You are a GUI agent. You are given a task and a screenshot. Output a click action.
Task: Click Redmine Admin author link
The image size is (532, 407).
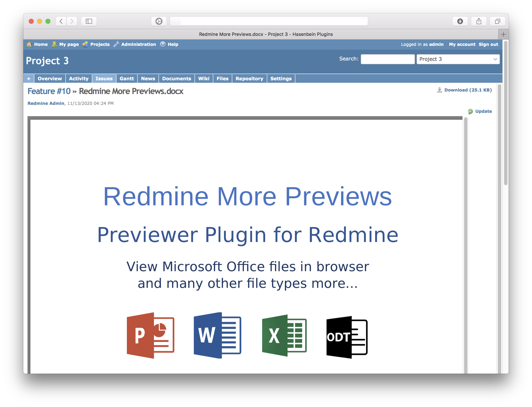click(x=46, y=103)
